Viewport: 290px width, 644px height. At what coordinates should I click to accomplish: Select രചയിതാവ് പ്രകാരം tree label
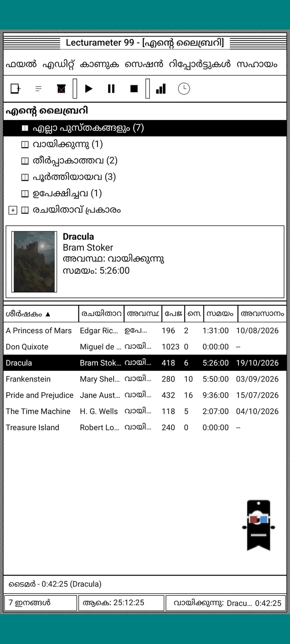77,210
